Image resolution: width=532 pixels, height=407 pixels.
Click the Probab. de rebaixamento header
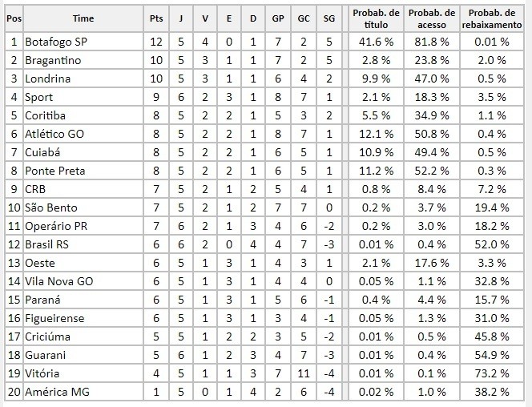click(492, 18)
